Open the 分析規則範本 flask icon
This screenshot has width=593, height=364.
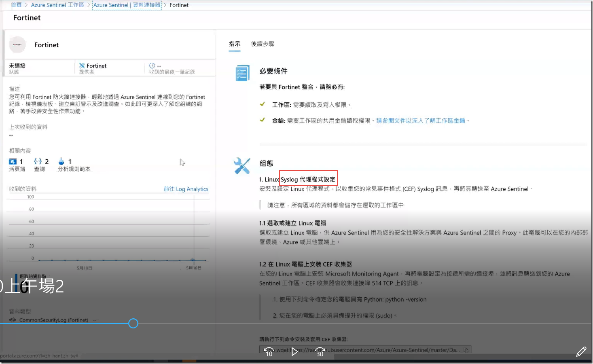[61, 161]
